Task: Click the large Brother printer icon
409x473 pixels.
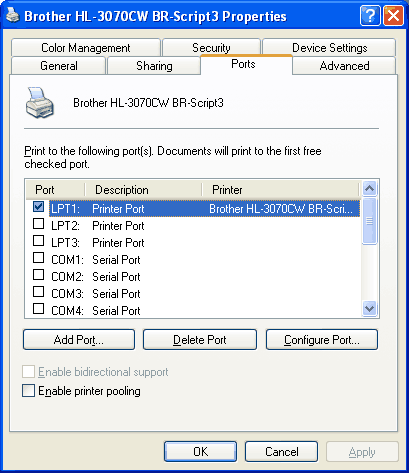Action: pyautogui.click(x=39, y=103)
